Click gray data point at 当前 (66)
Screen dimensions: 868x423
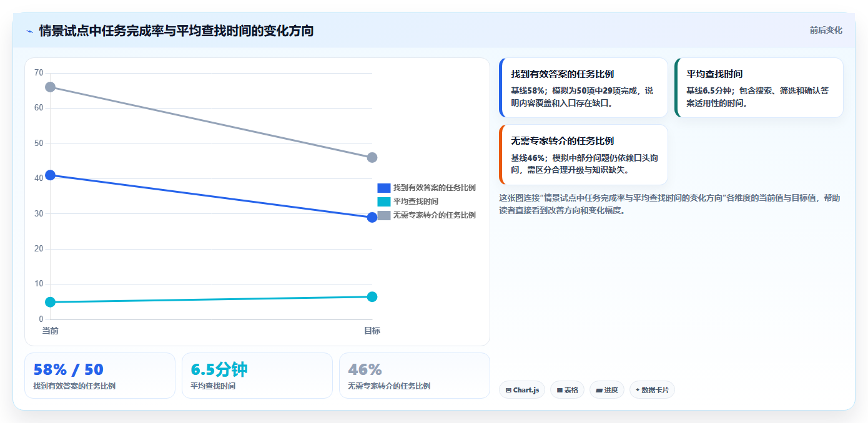tap(50, 87)
